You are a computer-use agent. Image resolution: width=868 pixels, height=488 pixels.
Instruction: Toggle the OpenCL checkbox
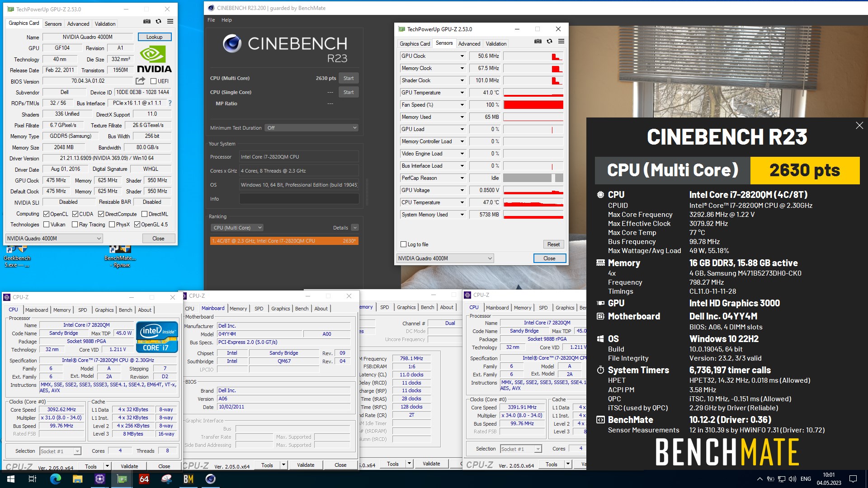tap(46, 214)
